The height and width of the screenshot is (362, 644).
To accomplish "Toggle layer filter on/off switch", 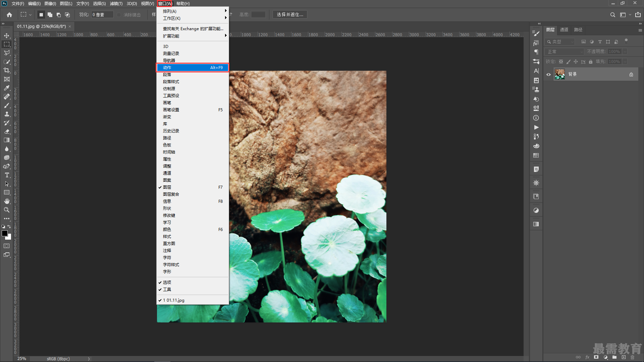I will click(626, 41).
